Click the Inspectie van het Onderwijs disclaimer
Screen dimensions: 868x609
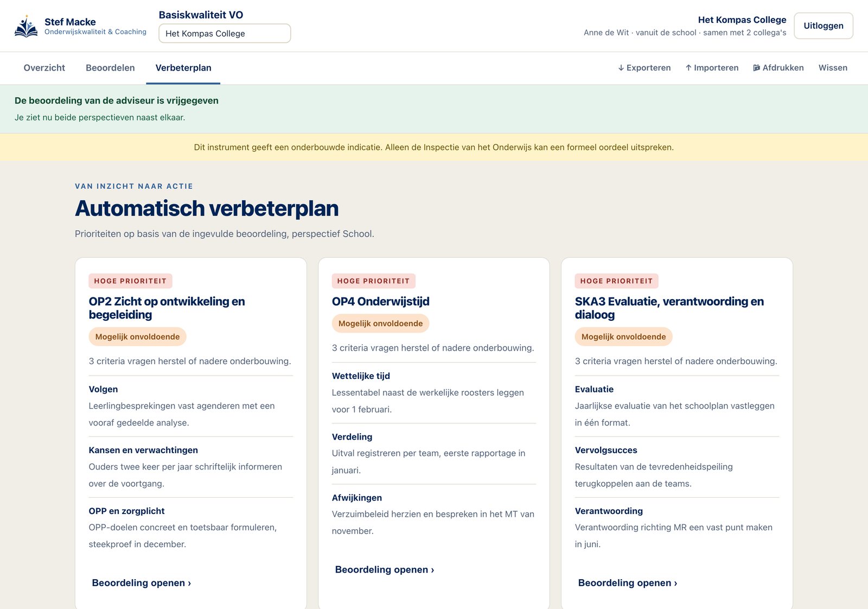coord(434,147)
